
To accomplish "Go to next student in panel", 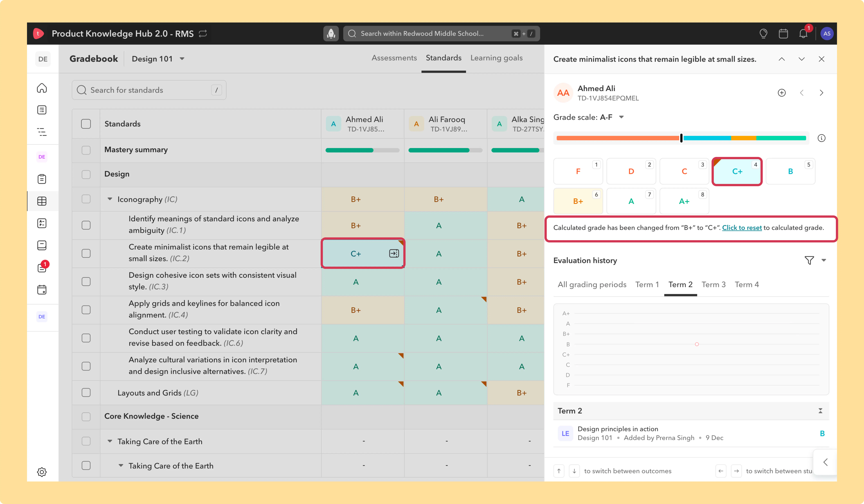I will pos(822,93).
